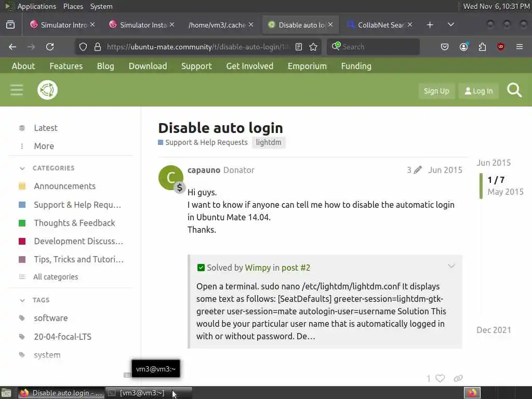Collapse the TAGS section

22,300
